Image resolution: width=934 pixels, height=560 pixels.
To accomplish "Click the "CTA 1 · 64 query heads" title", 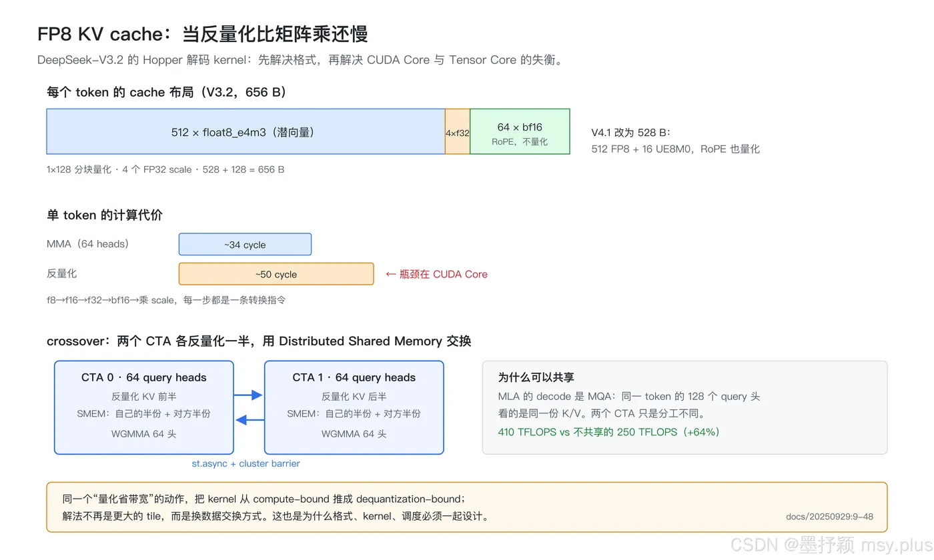I will click(354, 377).
